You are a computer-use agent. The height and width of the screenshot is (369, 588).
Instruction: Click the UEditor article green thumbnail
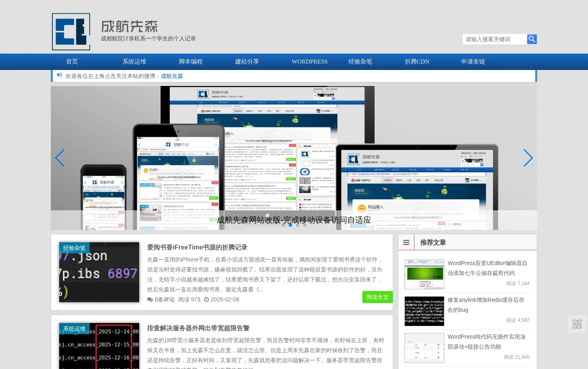(x=424, y=274)
